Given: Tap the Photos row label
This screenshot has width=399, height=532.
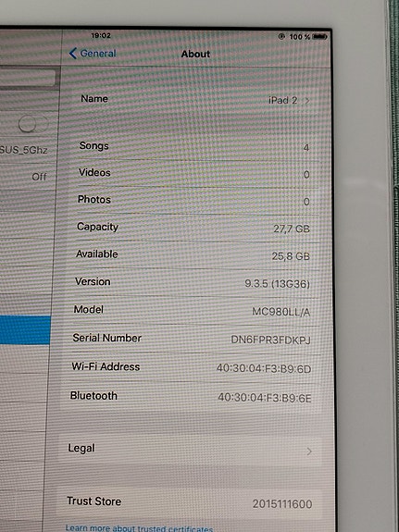Looking at the screenshot, I should (94, 200).
